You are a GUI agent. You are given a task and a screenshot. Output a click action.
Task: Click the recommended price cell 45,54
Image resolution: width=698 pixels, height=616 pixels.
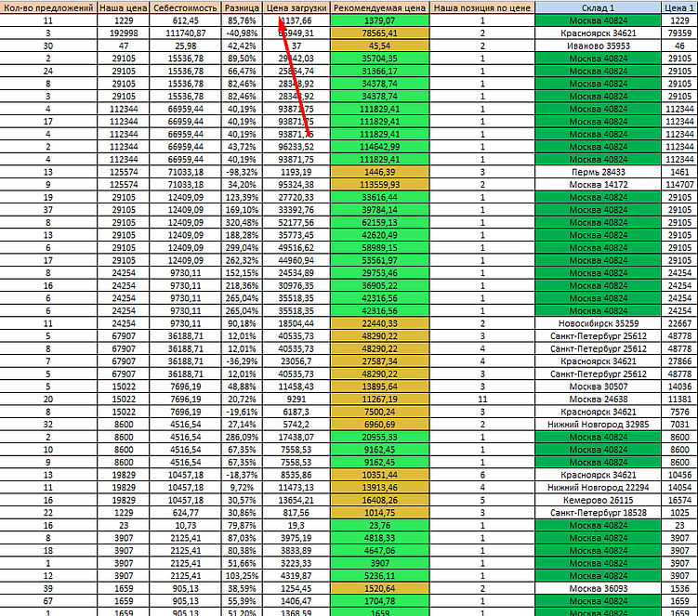click(380, 46)
